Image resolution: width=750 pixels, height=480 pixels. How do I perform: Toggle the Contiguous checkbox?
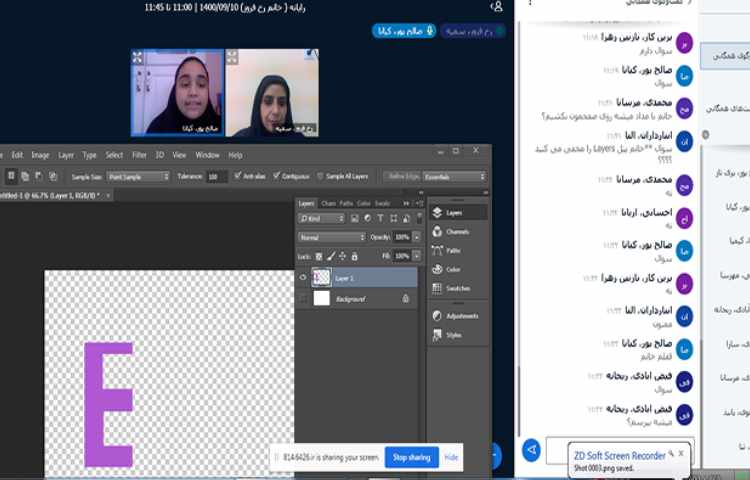pos(275,176)
